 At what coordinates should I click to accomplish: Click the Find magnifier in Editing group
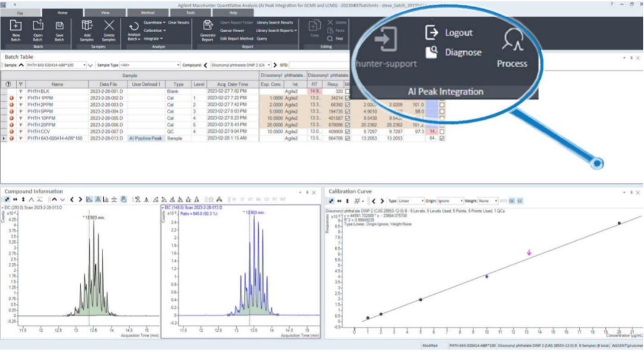click(330, 39)
